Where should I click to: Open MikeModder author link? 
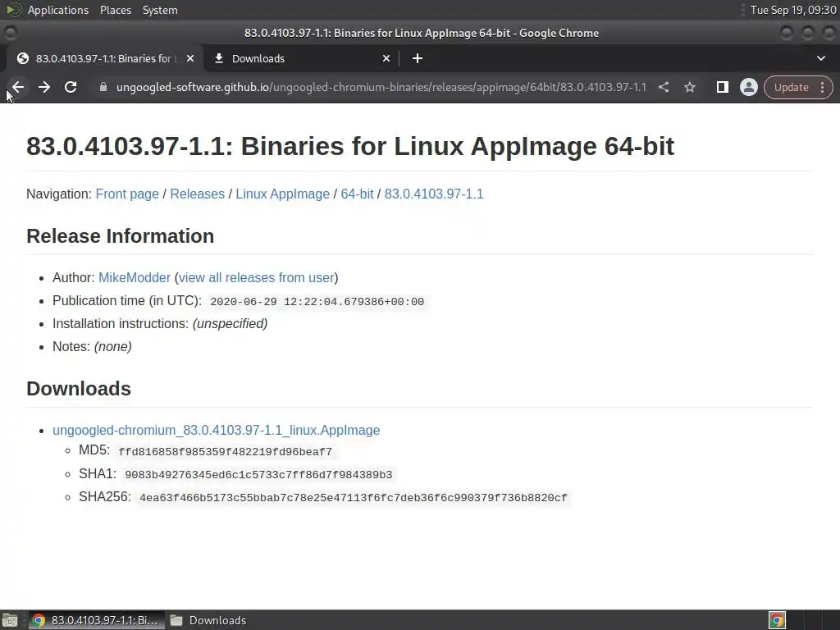pos(134,277)
